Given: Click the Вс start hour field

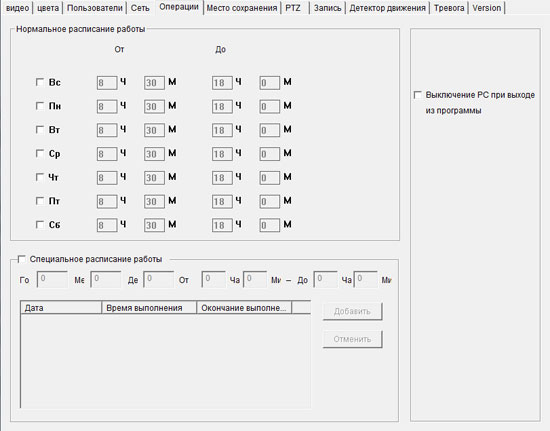Looking at the screenshot, I should tap(107, 83).
